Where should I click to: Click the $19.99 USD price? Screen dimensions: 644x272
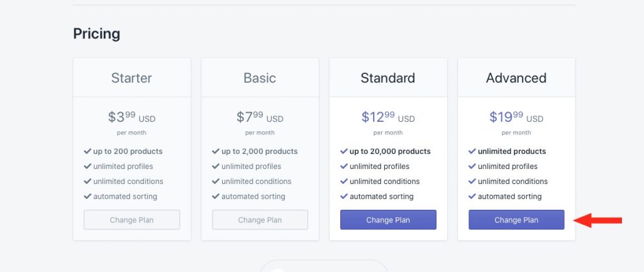[x=516, y=117]
